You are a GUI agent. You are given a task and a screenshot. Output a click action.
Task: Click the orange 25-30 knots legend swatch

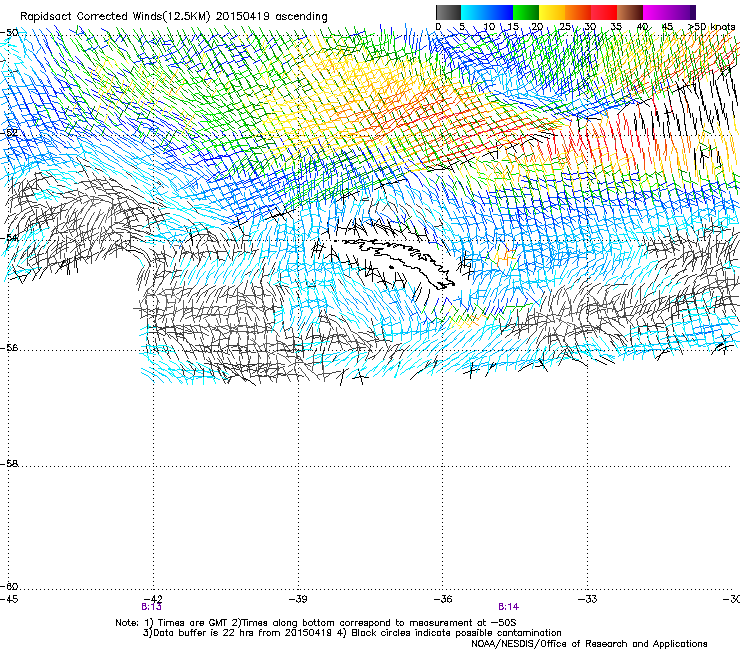578,12
